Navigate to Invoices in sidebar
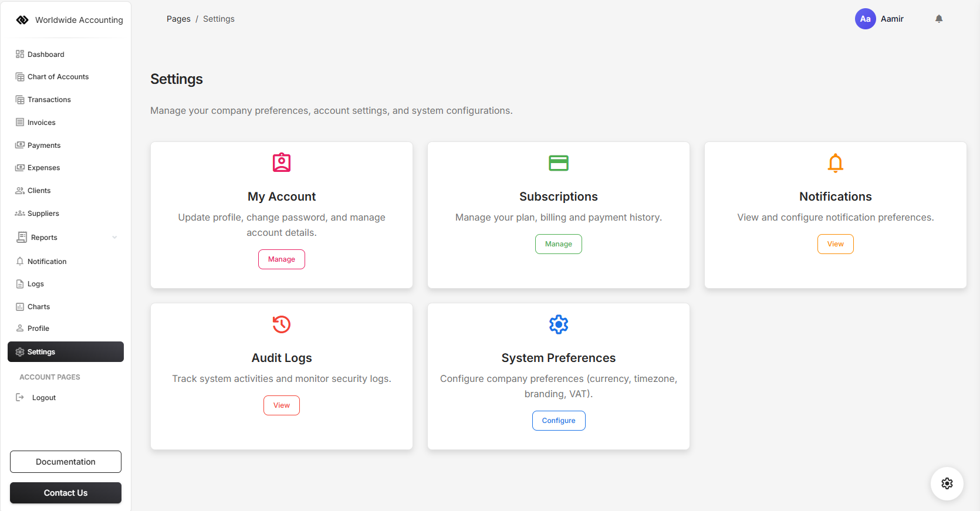980x511 pixels. [x=41, y=123]
